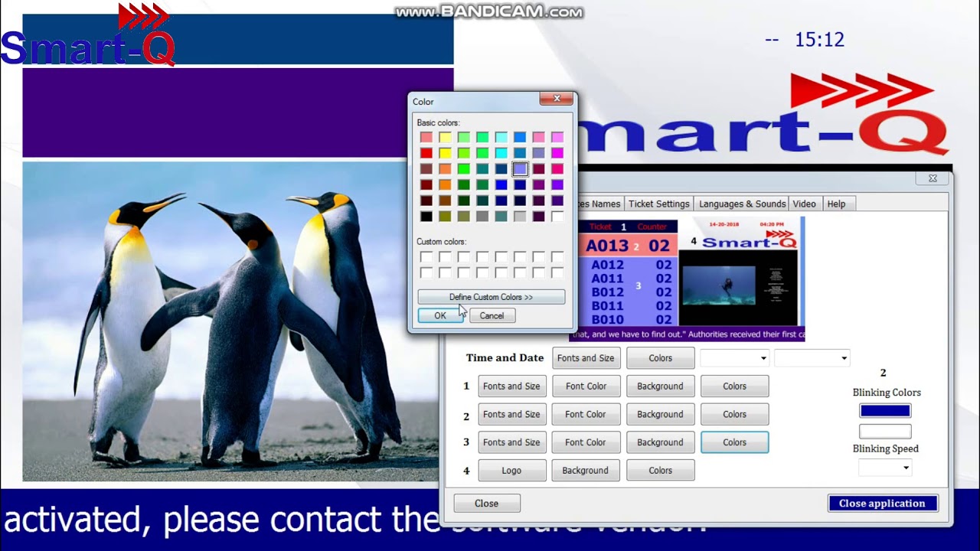Click the Close application button
Image resolution: width=980 pixels, height=551 pixels.
click(x=882, y=504)
